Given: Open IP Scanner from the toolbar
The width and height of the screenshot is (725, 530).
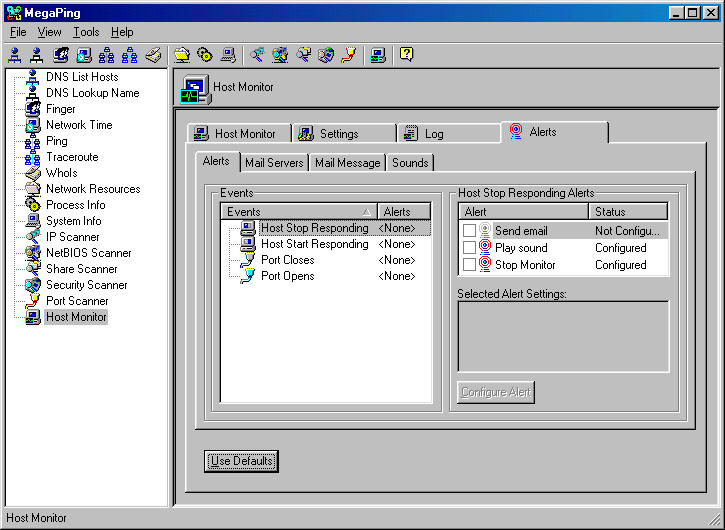Looking at the screenshot, I should (257, 55).
